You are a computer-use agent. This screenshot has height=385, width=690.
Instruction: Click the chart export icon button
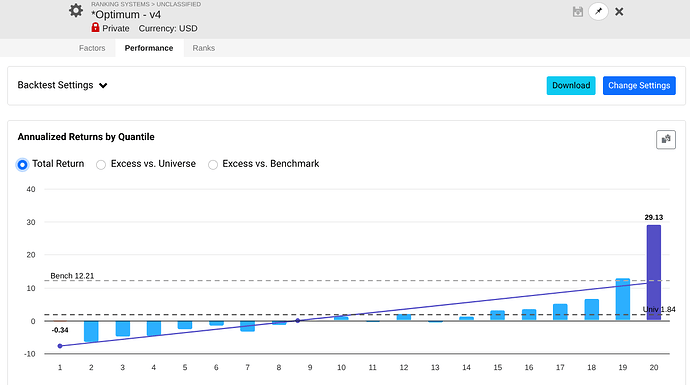point(666,140)
